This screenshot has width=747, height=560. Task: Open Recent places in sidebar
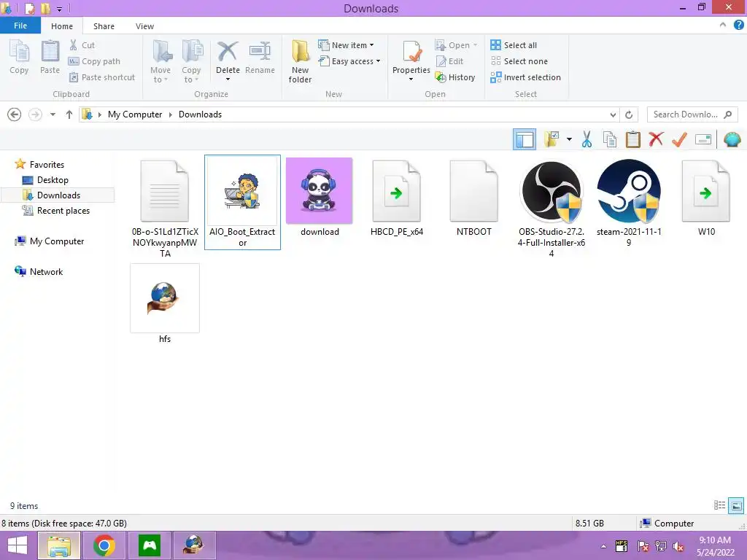[x=63, y=211]
